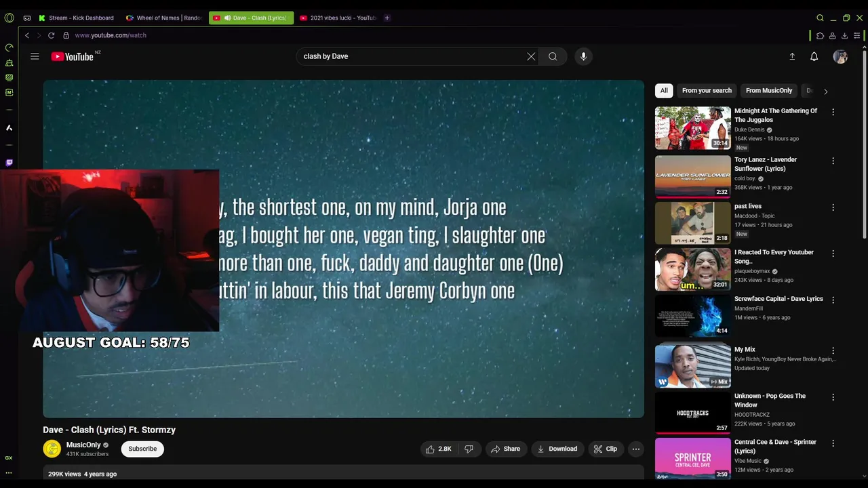Open the YouTube hamburger guide menu
This screenshot has width=868, height=488.
coord(35,56)
